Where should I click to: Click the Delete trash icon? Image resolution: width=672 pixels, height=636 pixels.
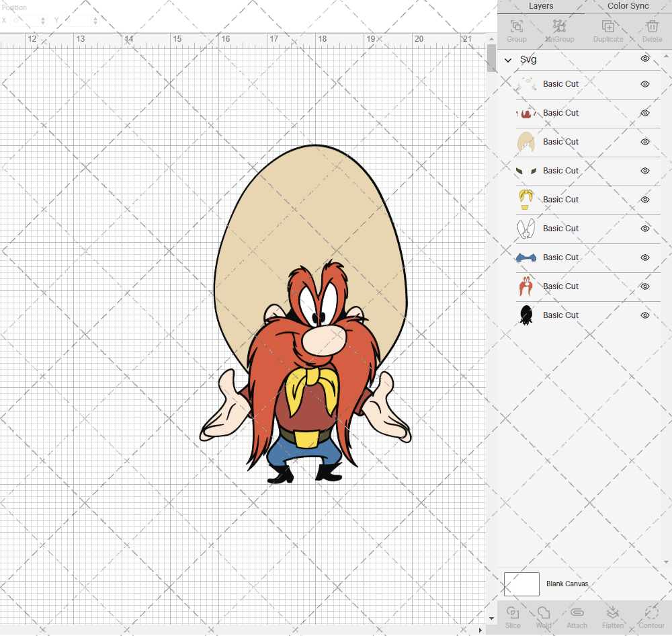point(652,27)
